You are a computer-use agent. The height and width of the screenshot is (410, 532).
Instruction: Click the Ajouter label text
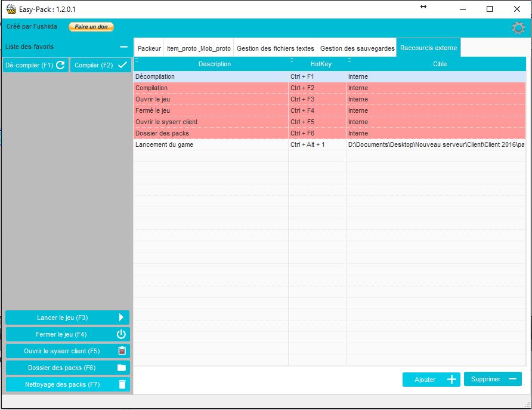pyautogui.click(x=425, y=380)
